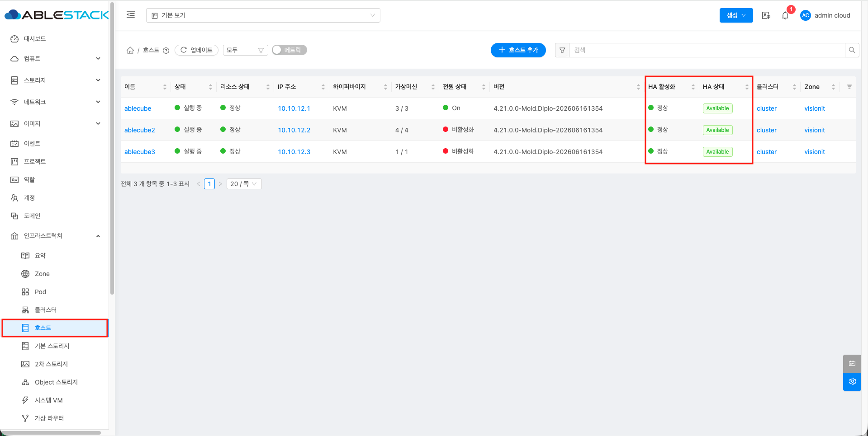Open the search filter funnel icon

[562, 50]
